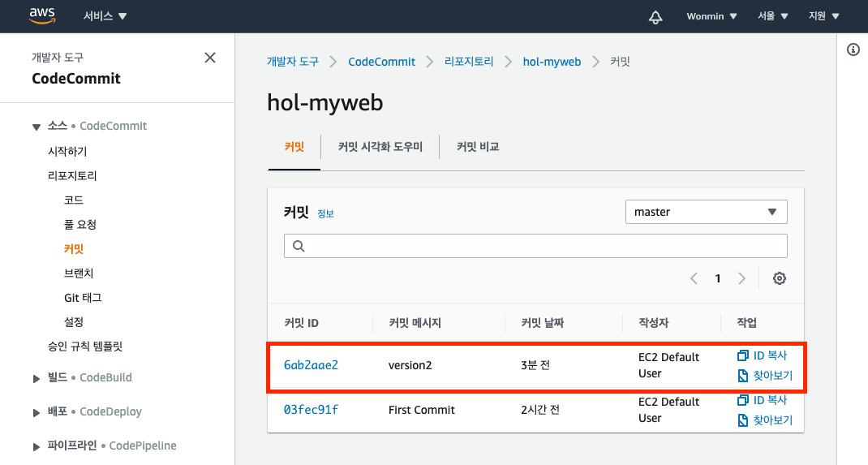
Task: Click the 커밋 날짜 column header
Action: click(x=542, y=323)
